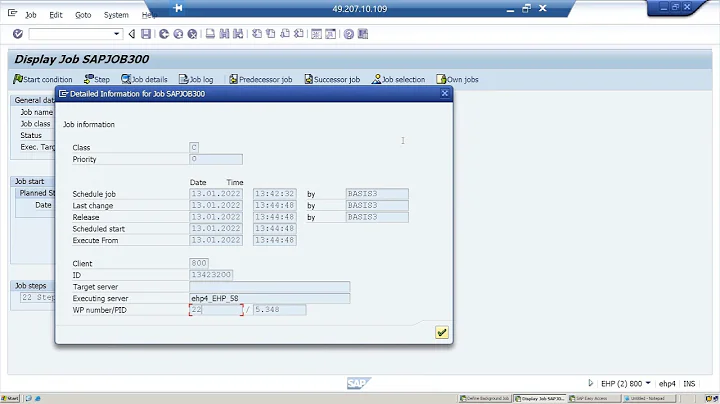Viewport: 720px width, 404px height.
Task: Switch to SAP Easy Access taskbar window
Action: (x=593, y=398)
